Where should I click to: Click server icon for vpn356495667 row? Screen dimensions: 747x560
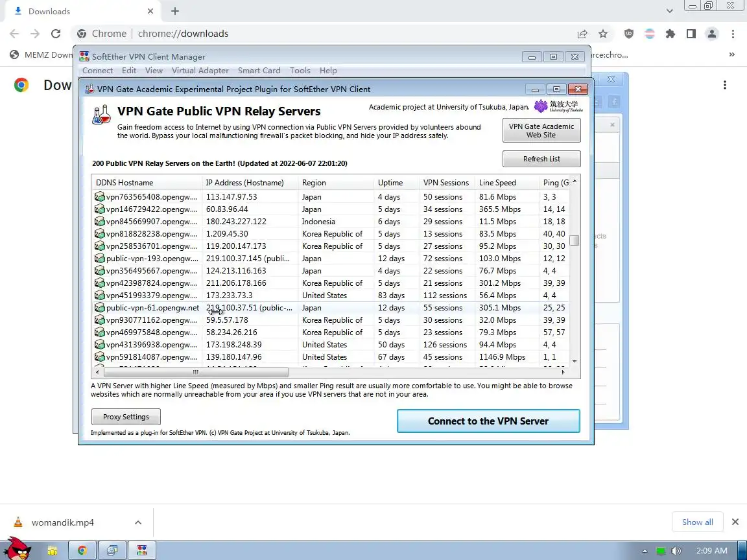coord(100,271)
